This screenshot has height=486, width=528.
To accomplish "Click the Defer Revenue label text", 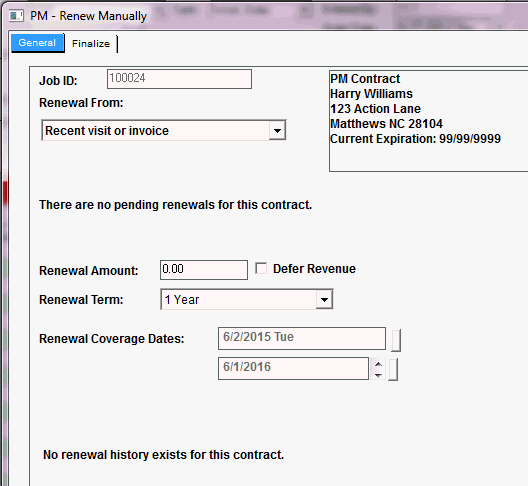I will [314, 269].
